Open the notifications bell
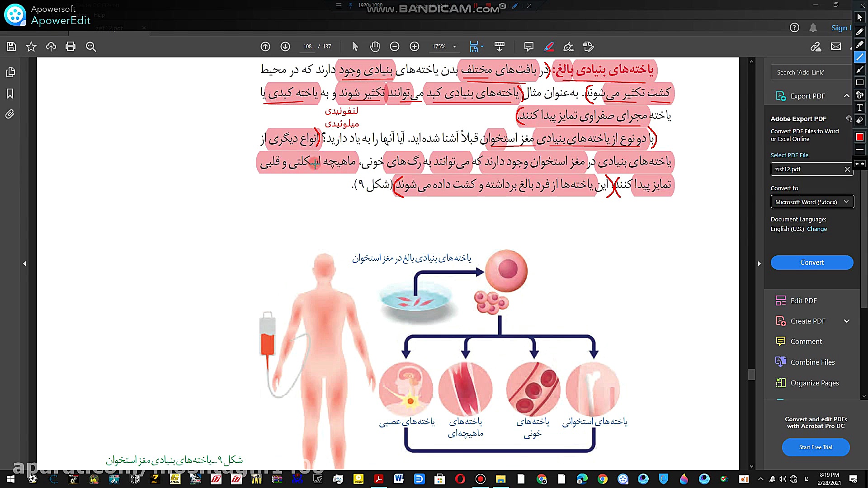 pos(813,28)
